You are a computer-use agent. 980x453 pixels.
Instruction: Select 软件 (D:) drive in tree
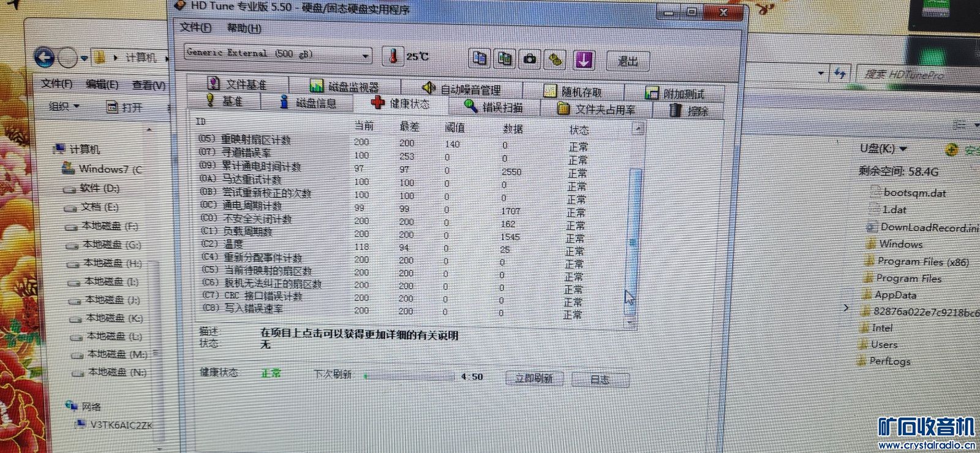92,188
